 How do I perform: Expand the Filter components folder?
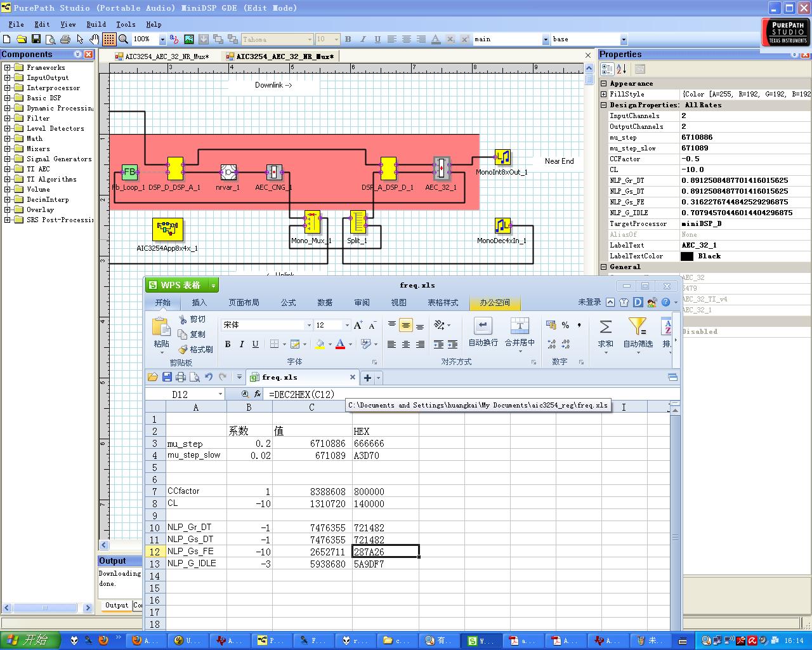pos(8,118)
